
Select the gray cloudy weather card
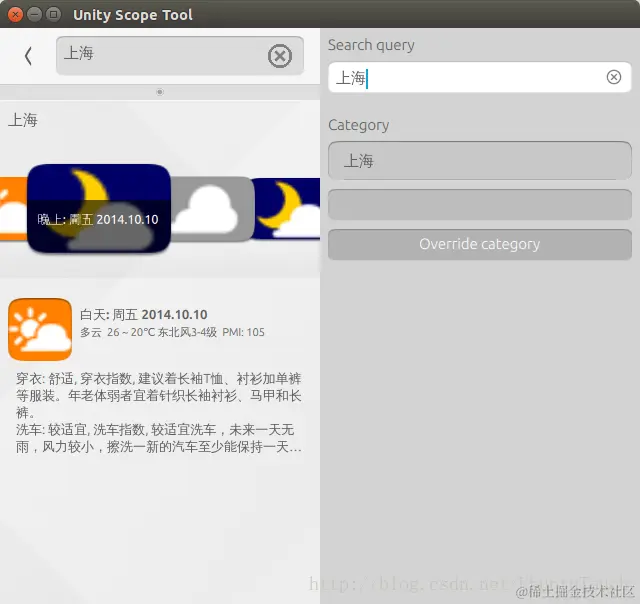212,209
